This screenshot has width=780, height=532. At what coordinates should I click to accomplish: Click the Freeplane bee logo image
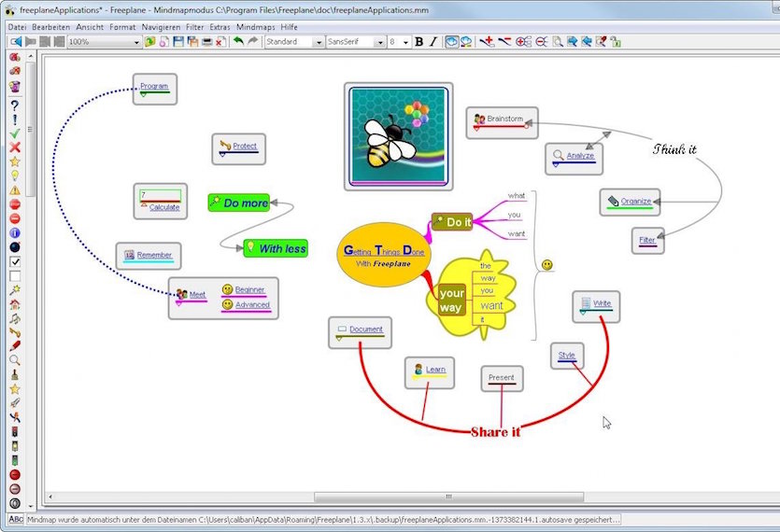pyautogui.click(x=399, y=136)
